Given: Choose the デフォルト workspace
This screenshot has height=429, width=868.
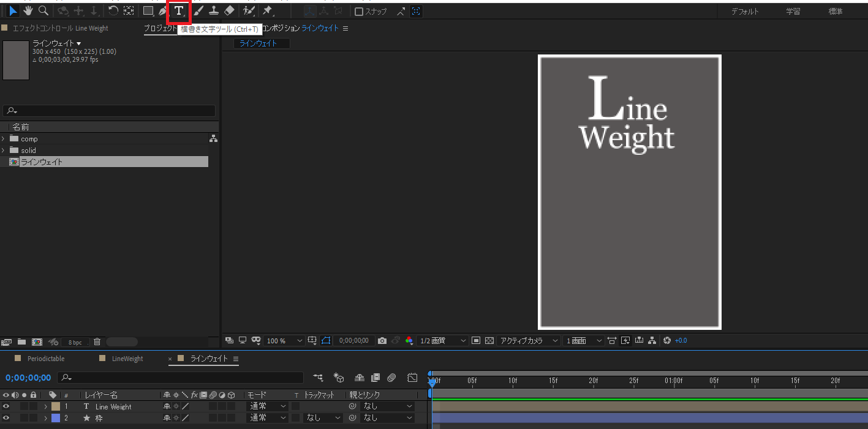Looking at the screenshot, I should [x=745, y=12].
